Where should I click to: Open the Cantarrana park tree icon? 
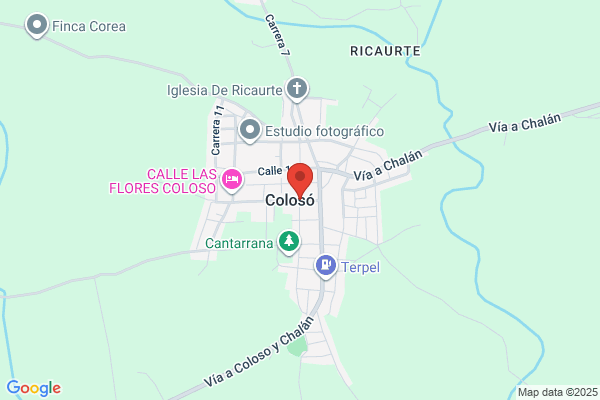pyautogui.click(x=289, y=242)
